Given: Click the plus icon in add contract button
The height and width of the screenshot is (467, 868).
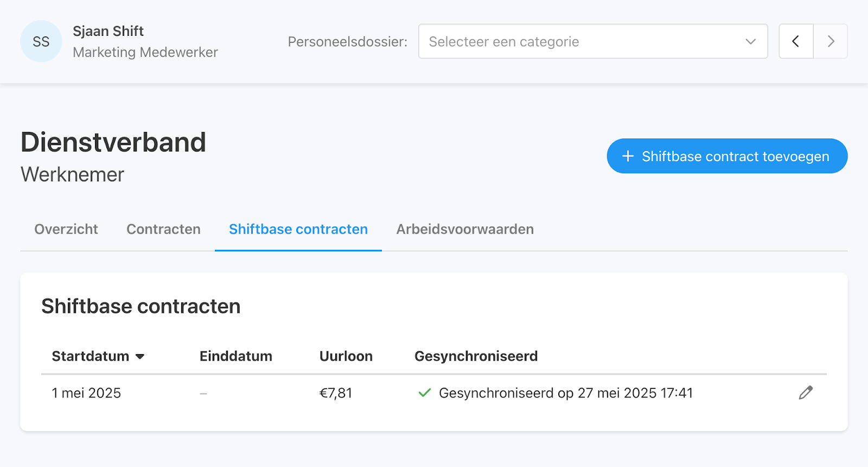Looking at the screenshot, I should point(628,156).
